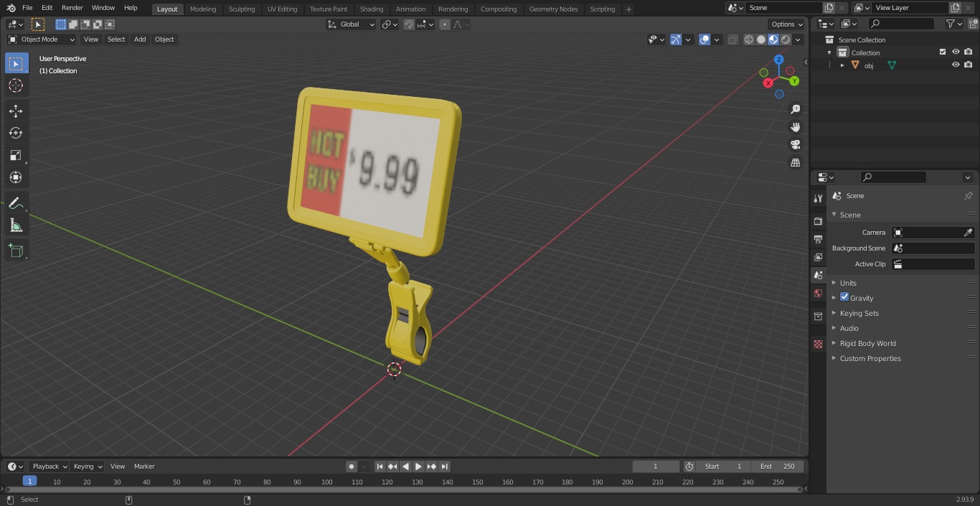Open the Output properties tab
980x506 pixels.
point(818,239)
